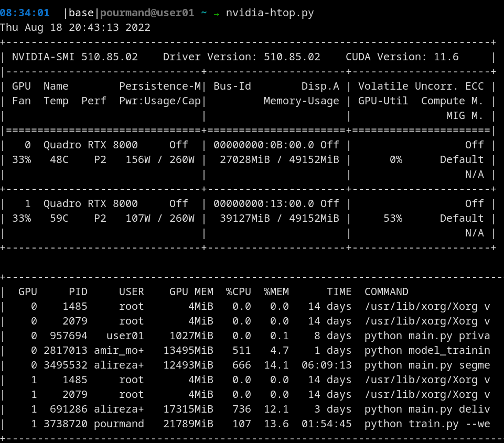The height and width of the screenshot is (443, 504).
Task: Click PID 2817013
Action: 66,351
